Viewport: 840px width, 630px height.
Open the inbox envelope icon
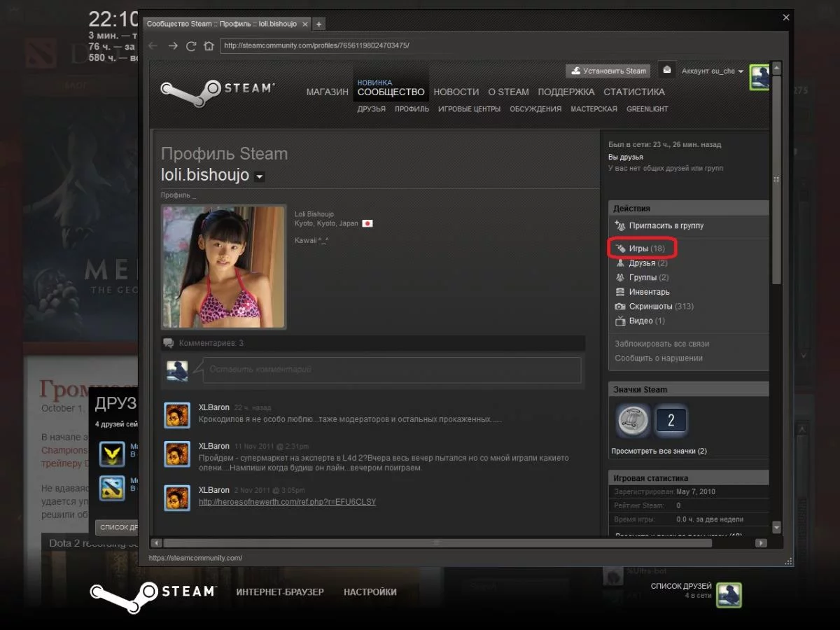(x=667, y=70)
